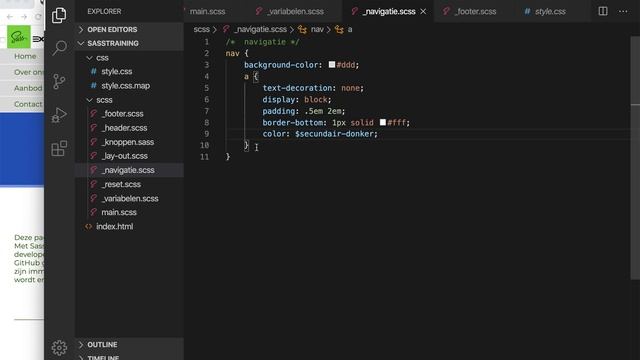The image size is (640, 360).
Task: Open the Source Control view
Action: coord(59,81)
